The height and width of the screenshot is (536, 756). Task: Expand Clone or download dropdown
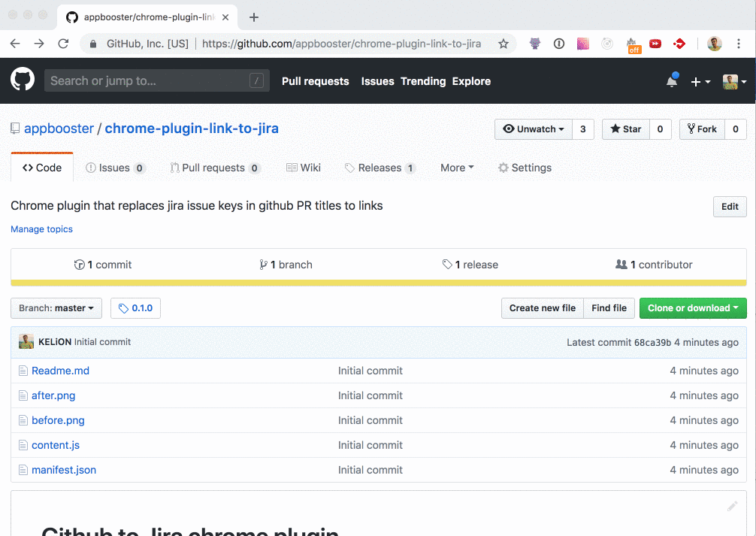pos(693,308)
